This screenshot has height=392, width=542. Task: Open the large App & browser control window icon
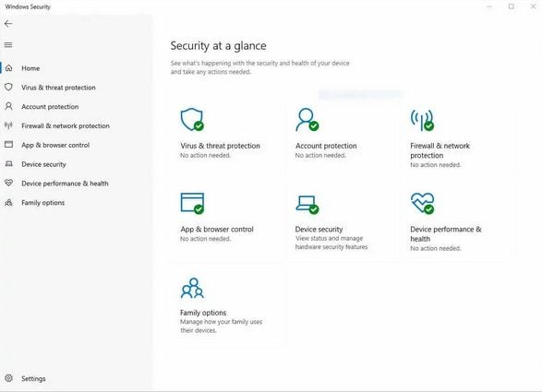point(192,204)
